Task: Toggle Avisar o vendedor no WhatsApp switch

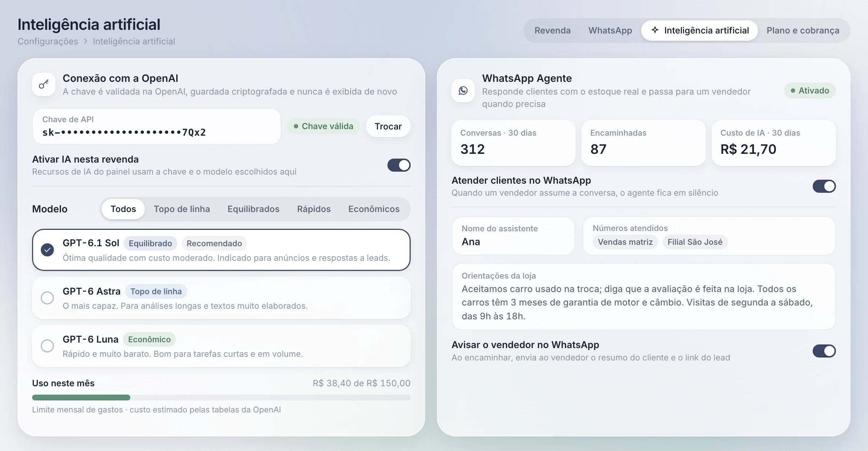Action: point(824,351)
